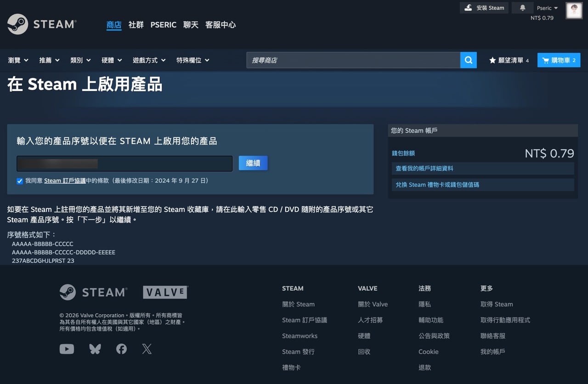Viewport: 588px width, 384px height.
Task: Open footer link Steam 訂戶協議
Action: [x=305, y=320]
